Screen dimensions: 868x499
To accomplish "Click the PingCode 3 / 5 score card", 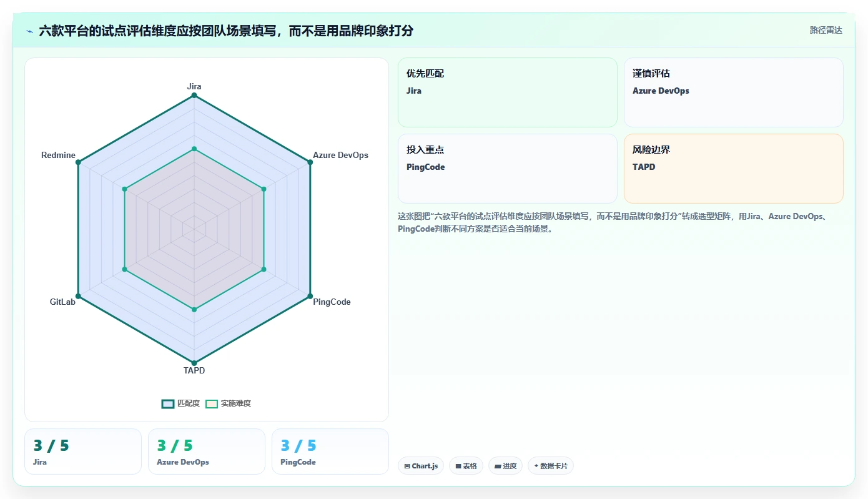I will click(x=330, y=452).
